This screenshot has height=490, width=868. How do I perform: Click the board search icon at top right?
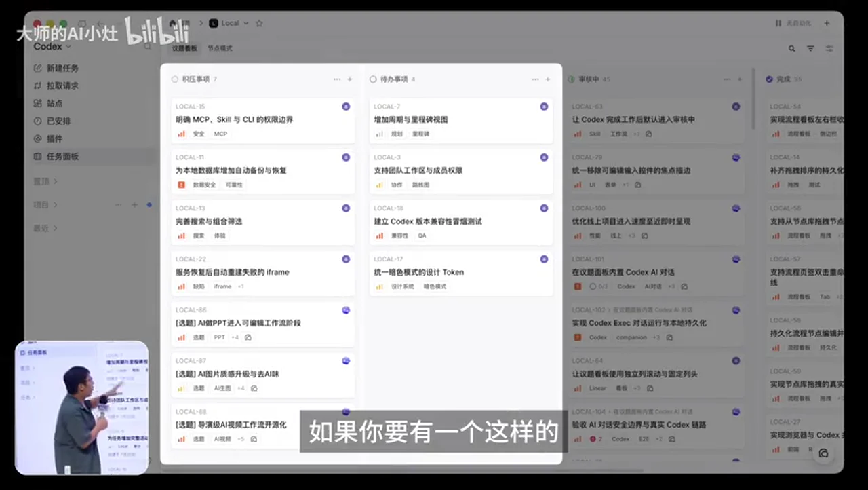792,48
